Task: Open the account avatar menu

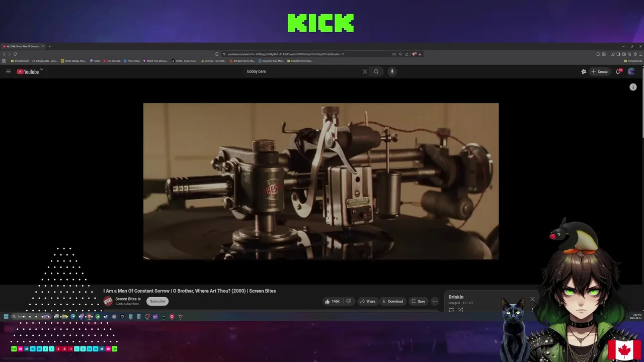Action: tap(631, 71)
